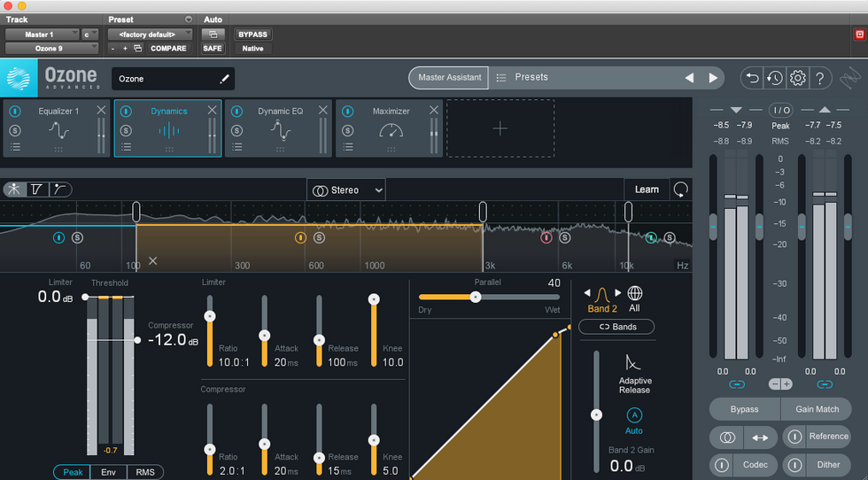Viewport: 868px width, 480px height.
Task: Link the output gain faders
Action: 825,383
